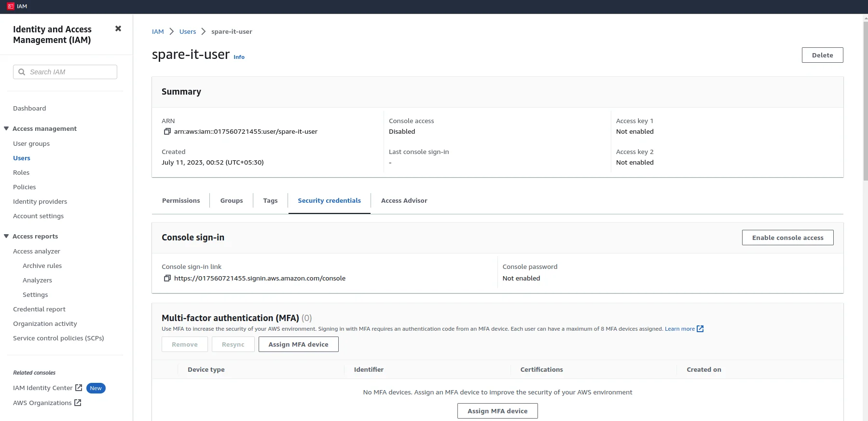
Task: Sort by Device type column
Action: point(206,369)
